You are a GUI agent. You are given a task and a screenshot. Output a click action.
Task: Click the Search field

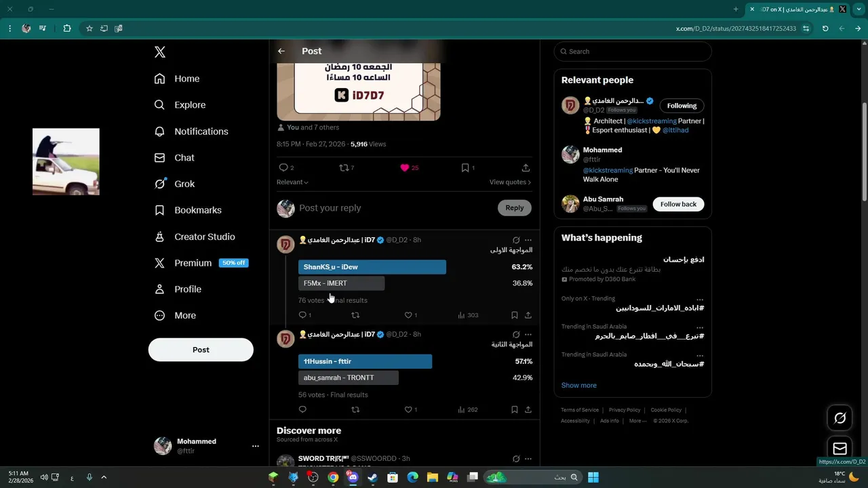(x=633, y=52)
